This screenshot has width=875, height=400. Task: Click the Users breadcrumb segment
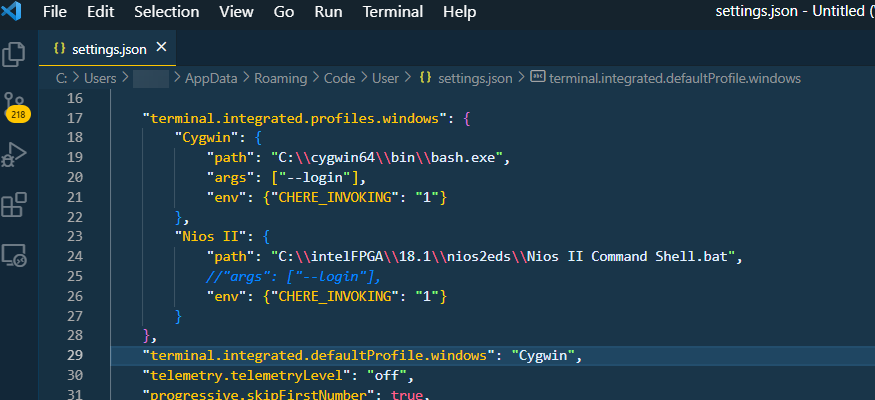coord(100,77)
